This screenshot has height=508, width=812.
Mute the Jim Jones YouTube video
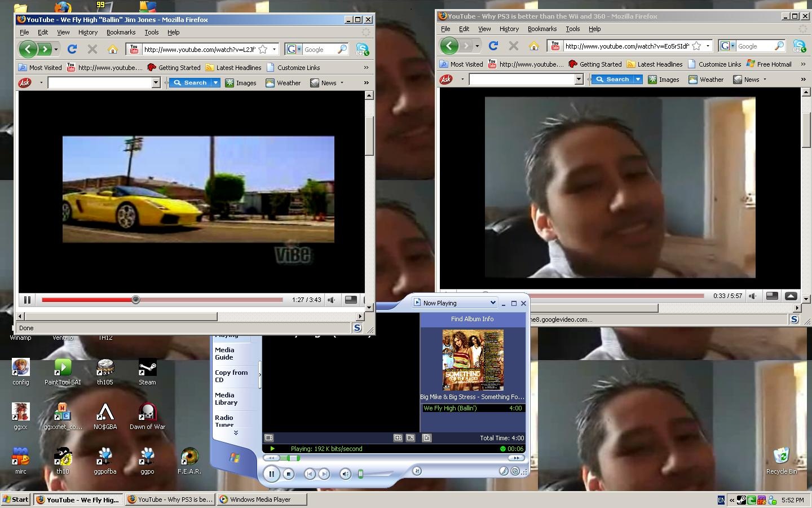point(332,300)
